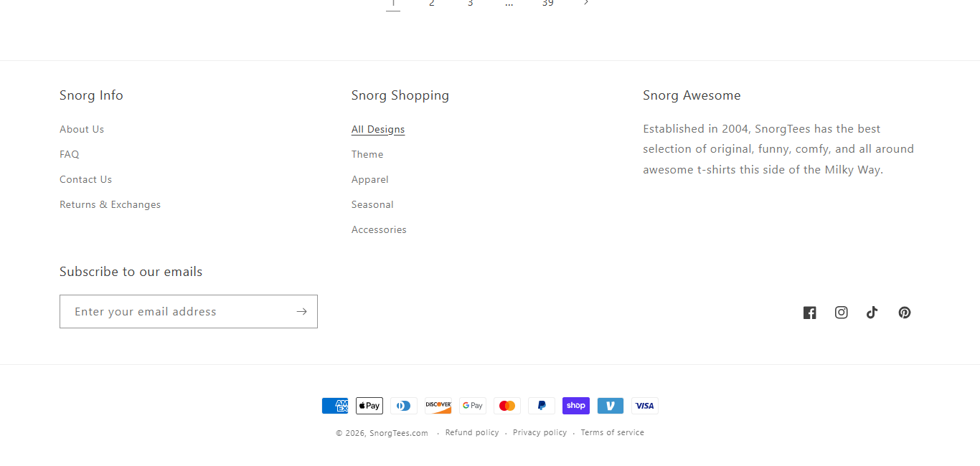Click the Venmo payment icon
980x466 pixels.
pos(611,406)
